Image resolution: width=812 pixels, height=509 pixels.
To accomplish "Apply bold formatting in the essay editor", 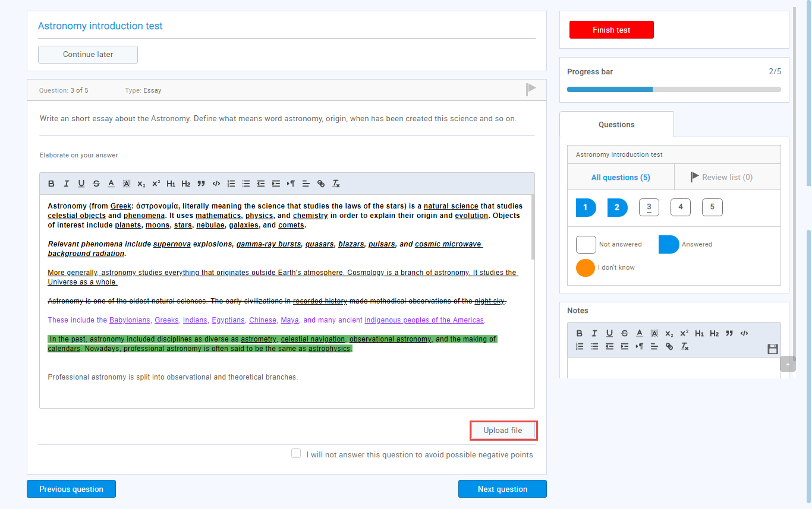I will [x=51, y=184].
